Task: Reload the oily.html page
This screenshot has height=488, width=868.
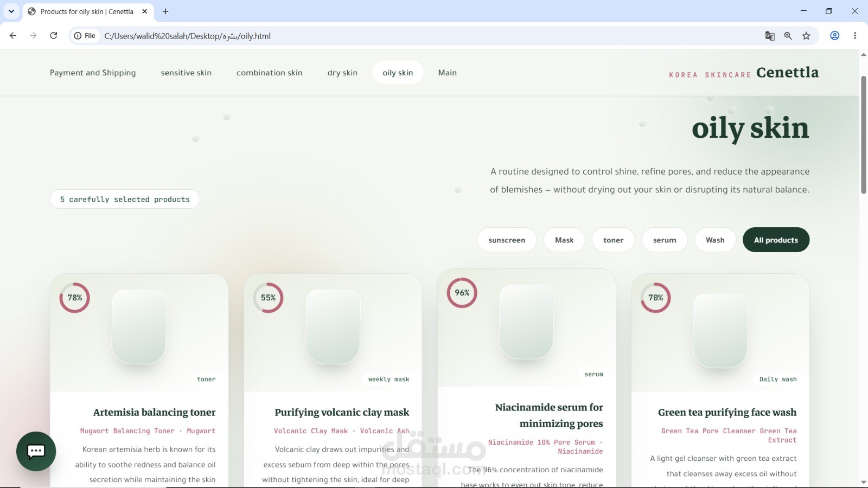Action: coord(53,36)
